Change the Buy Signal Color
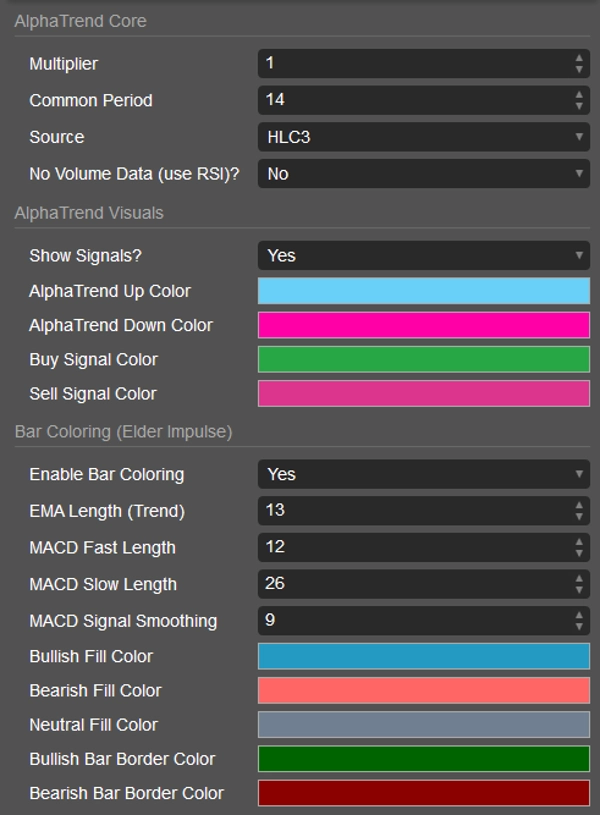600x815 pixels. pos(423,359)
